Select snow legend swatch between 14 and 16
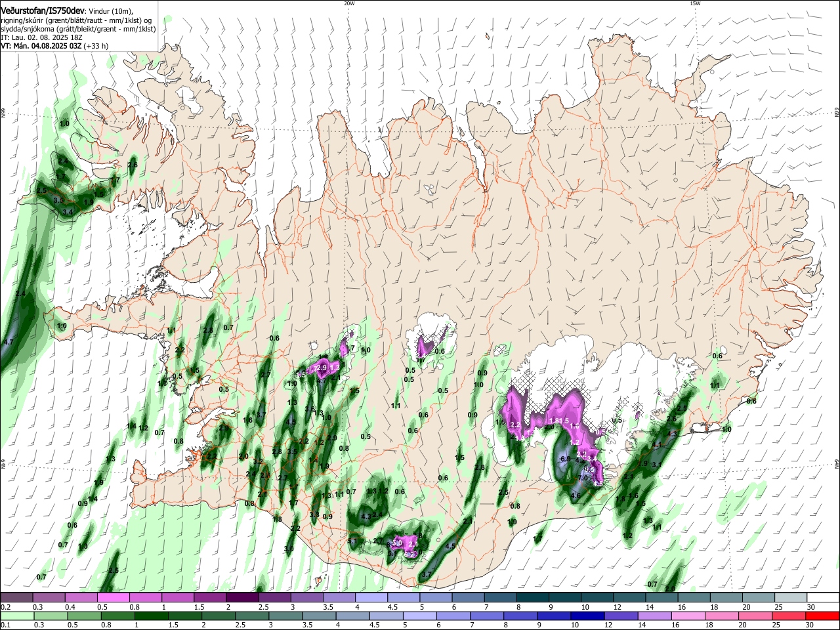Image resolution: width=840 pixels, height=630 pixels. [662, 597]
